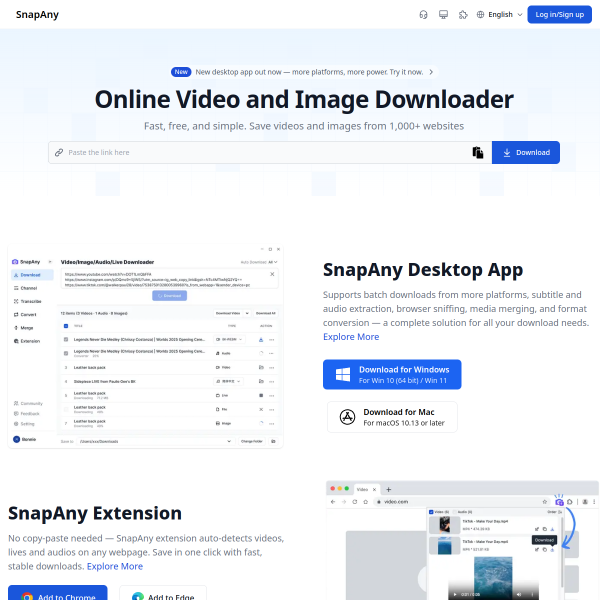Click the New badge in banner
The width and height of the screenshot is (600, 600).
tap(181, 72)
